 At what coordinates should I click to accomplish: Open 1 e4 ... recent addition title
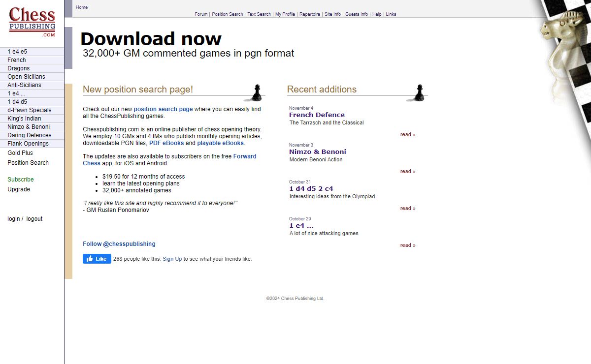(301, 226)
